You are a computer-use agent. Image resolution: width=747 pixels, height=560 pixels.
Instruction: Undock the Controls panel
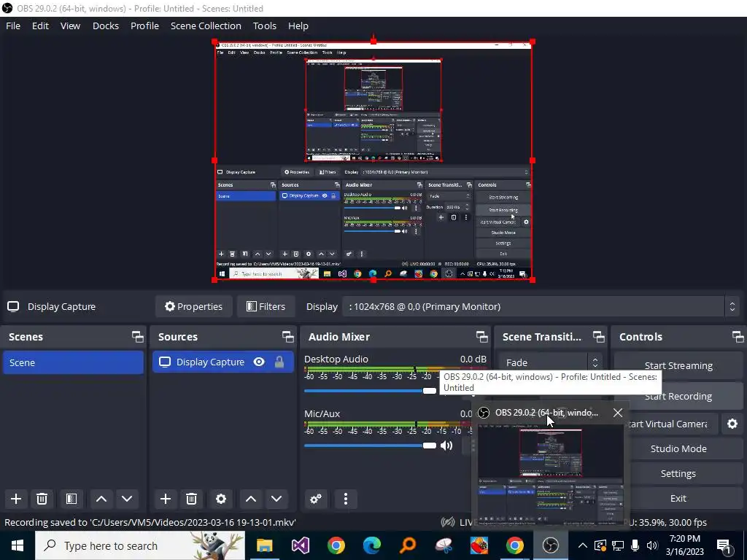pos(738,337)
